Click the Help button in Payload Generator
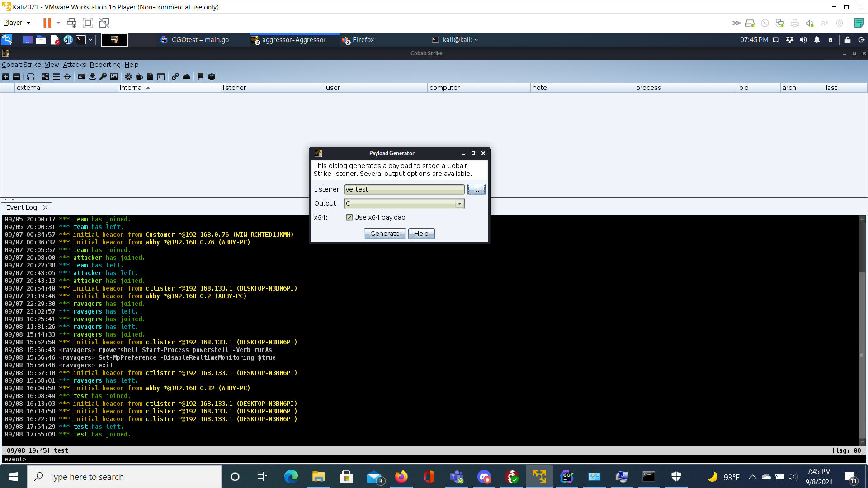Viewport: 868px width, 488px height. click(421, 234)
